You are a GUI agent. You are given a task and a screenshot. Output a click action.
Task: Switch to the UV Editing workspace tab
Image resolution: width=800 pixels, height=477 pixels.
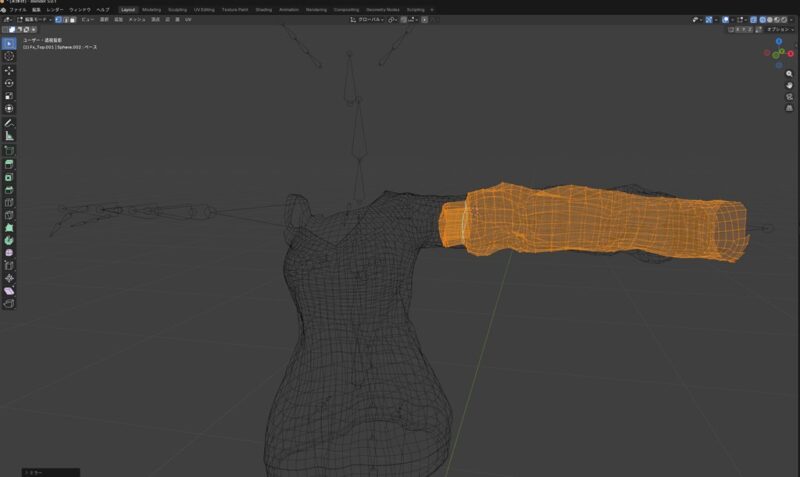coord(203,9)
